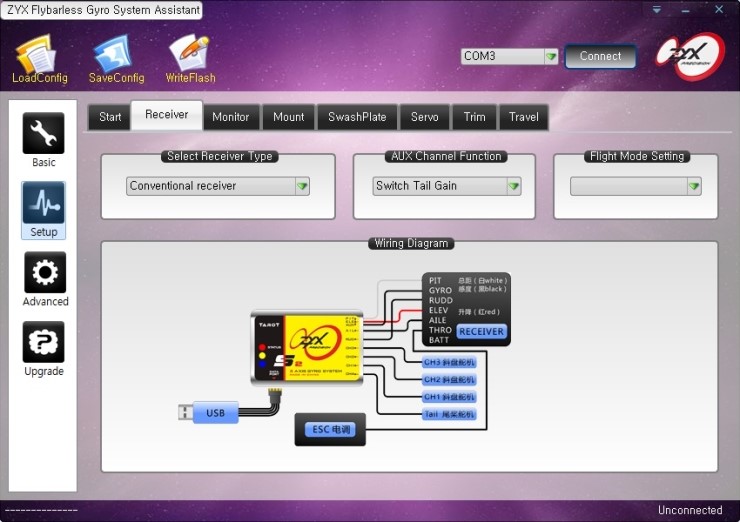
Task: Click the ZYX logo at top right
Action: 690,56
